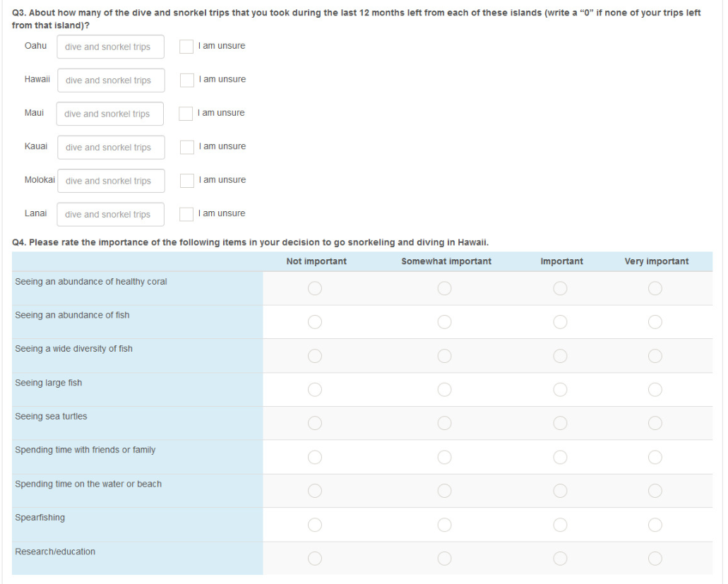The height and width of the screenshot is (584, 728).
Task: Mark Spearfishing as Not important
Action: point(315,525)
